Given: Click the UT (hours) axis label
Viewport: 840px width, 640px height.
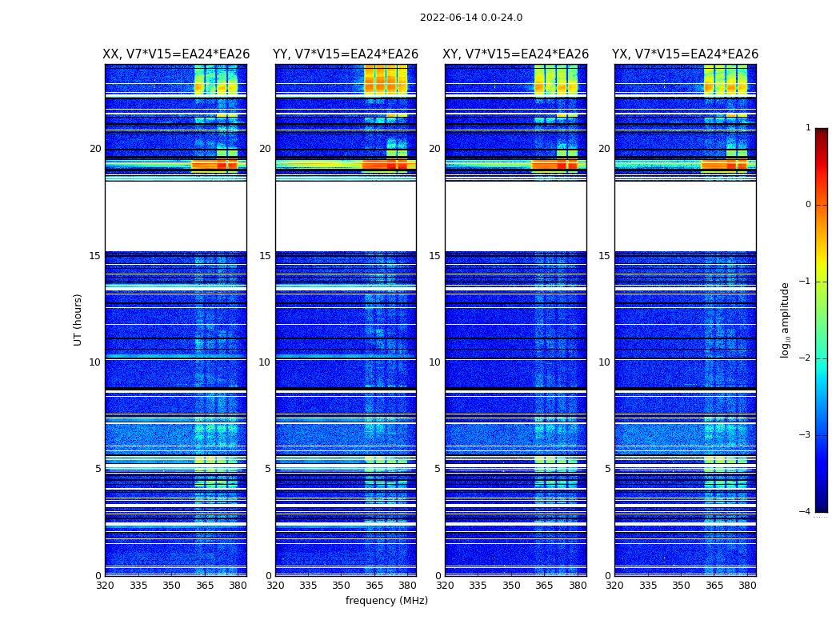Looking at the screenshot, I should pos(78,320).
